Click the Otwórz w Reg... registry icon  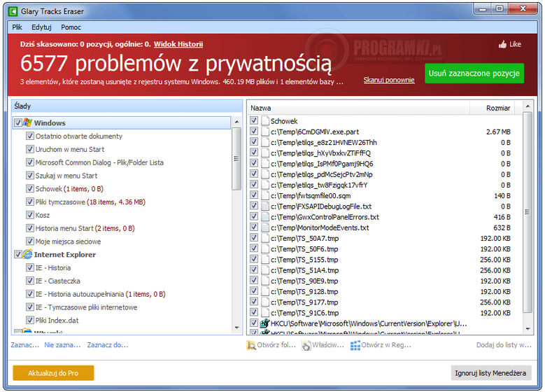[355, 345]
